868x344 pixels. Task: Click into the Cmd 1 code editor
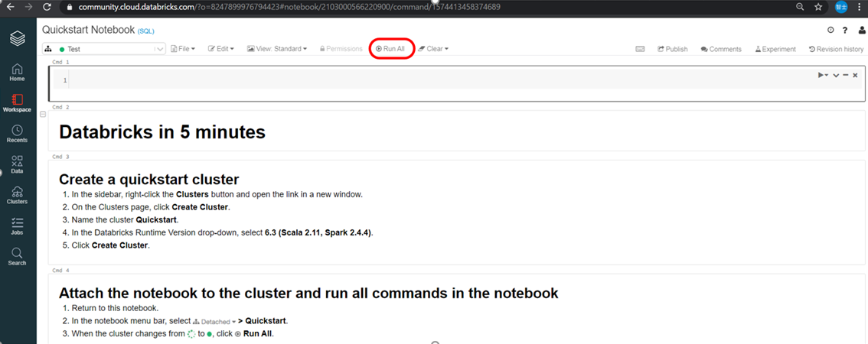pyautogui.click(x=465, y=81)
